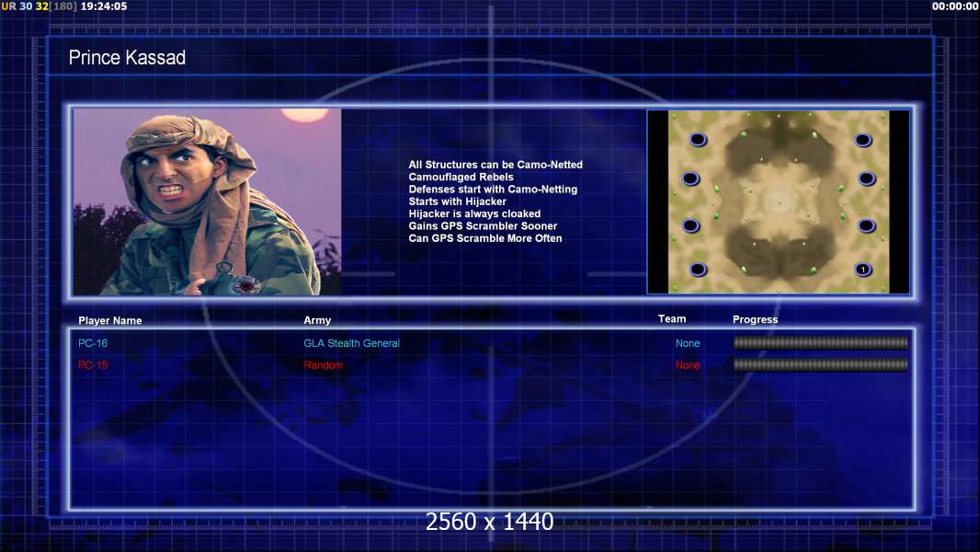The width and height of the screenshot is (980, 552).
Task: Click 'Starts with Hijacker' line
Action: pos(458,201)
